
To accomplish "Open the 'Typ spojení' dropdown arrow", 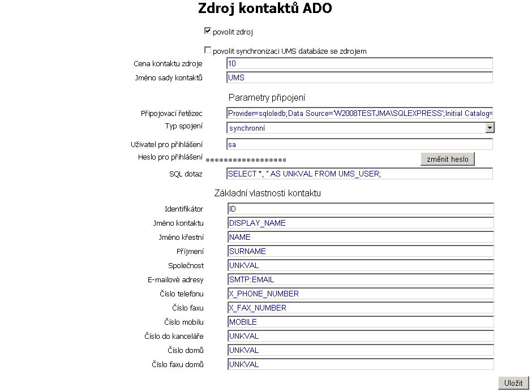I will click(x=489, y=128).
